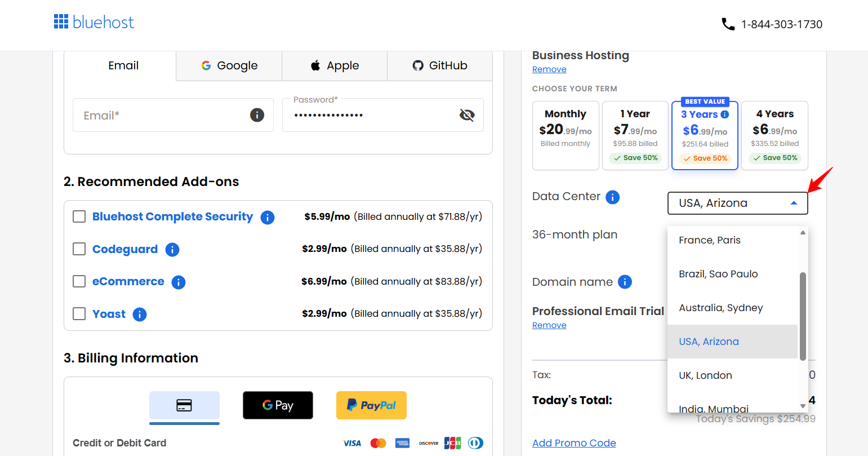Focus the Password input field
The image size is (868, 456).
383,115
